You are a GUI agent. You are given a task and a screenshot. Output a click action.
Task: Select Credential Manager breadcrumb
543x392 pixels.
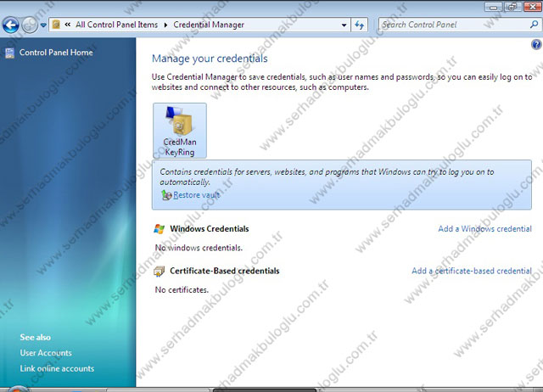(x=209, y=25)
